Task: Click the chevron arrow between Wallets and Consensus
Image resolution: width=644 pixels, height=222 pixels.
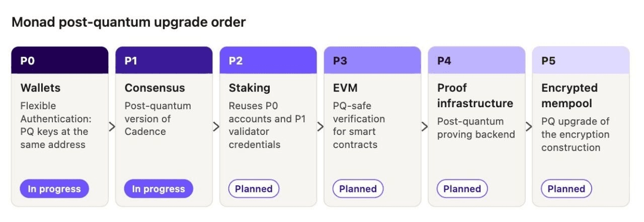Action: click(112, 126)
